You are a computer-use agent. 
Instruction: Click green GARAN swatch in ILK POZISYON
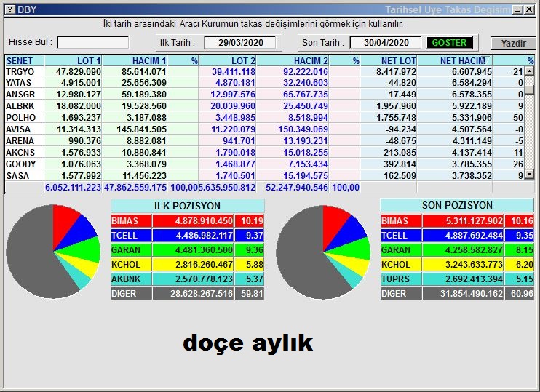point(131,250)
